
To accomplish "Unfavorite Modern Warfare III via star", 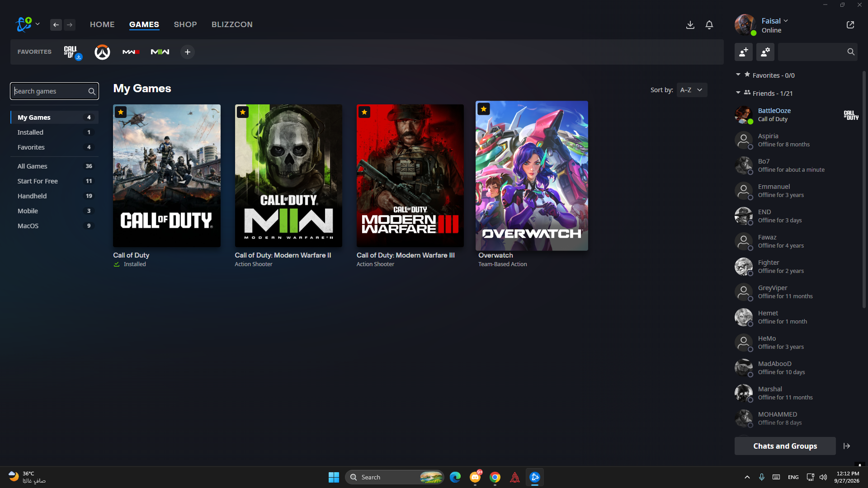I will click(364, 112).
